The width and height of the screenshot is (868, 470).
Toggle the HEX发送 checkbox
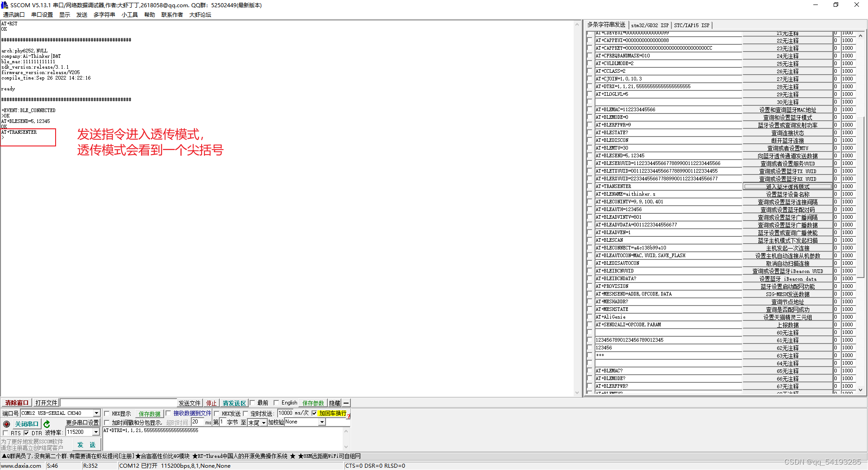click(217, 414)
